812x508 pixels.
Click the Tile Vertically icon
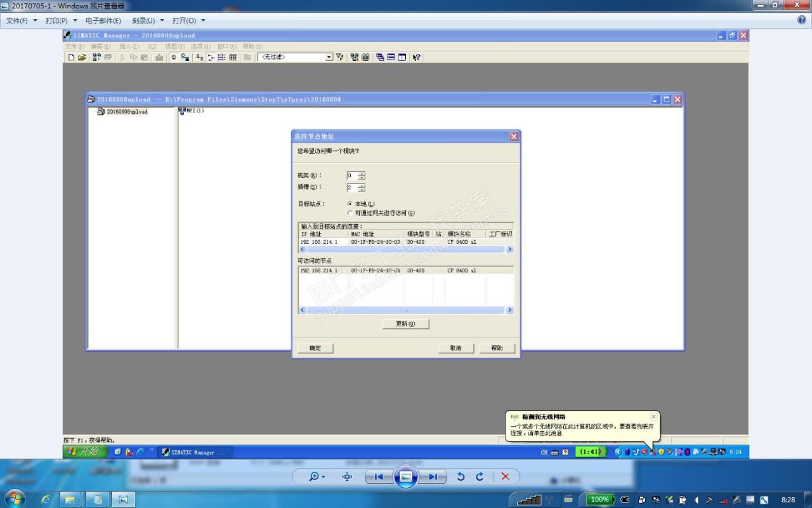402,57
